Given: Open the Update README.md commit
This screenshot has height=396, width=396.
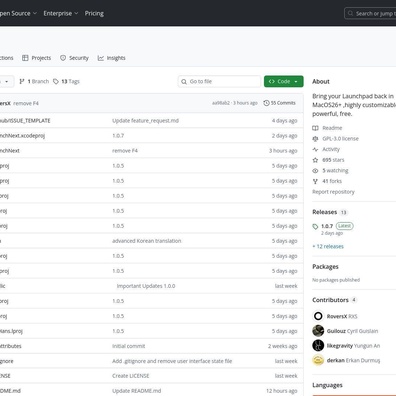Looking at the screenshot, I should point(137,391).
